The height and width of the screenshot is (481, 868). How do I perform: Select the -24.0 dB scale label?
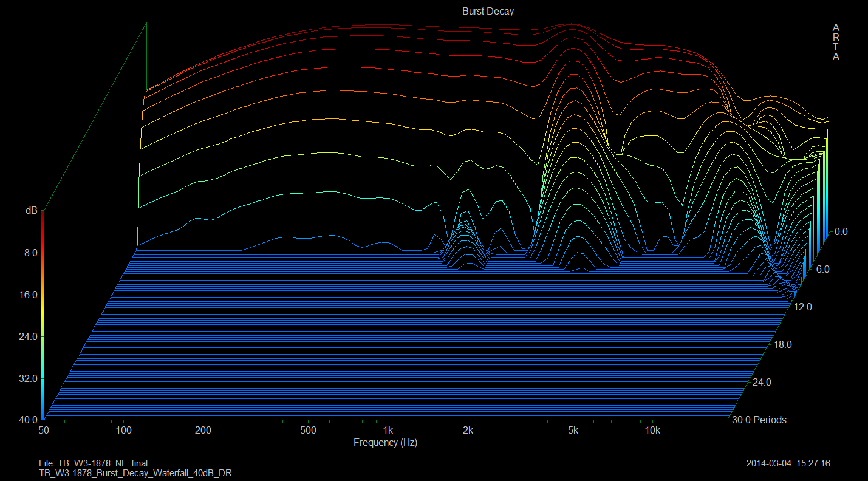[x=26, y=336]
